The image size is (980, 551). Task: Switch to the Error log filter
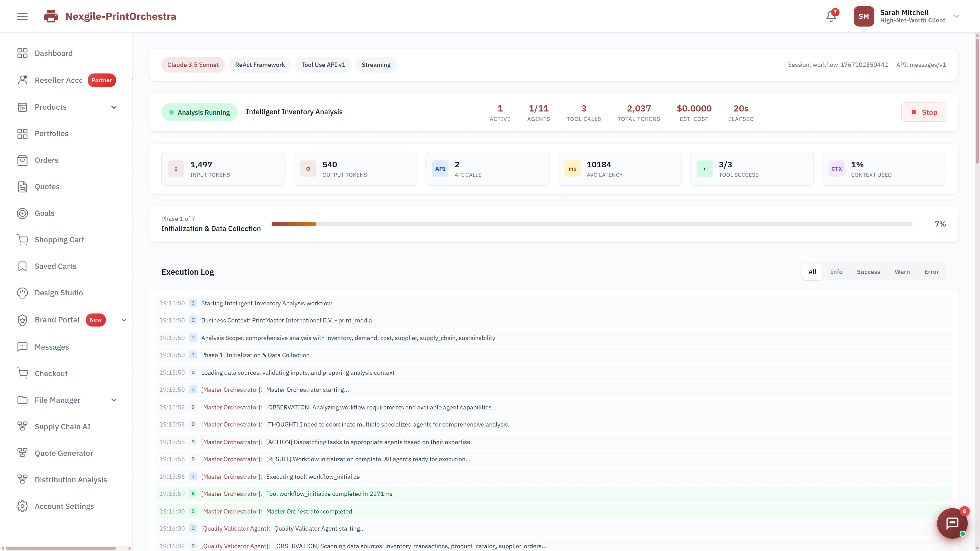(x=931, y=271)
